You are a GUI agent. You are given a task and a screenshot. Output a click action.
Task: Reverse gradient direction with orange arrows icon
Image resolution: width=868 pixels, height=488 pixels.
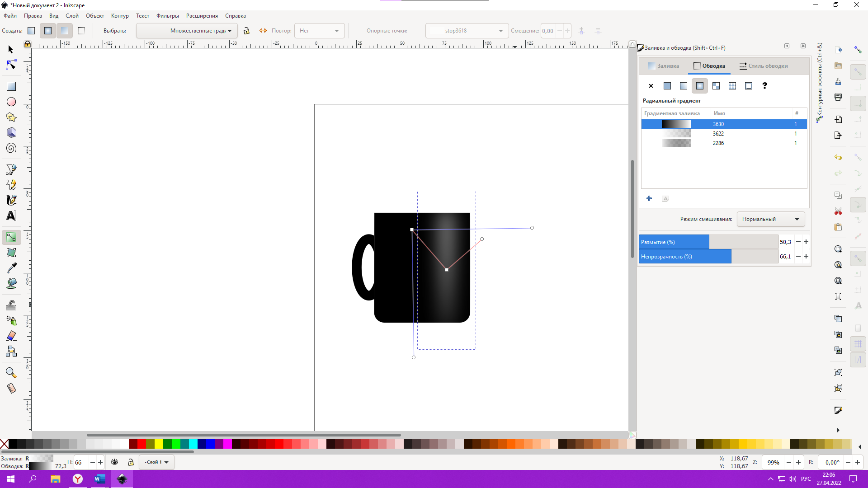[x=263, y=31]
